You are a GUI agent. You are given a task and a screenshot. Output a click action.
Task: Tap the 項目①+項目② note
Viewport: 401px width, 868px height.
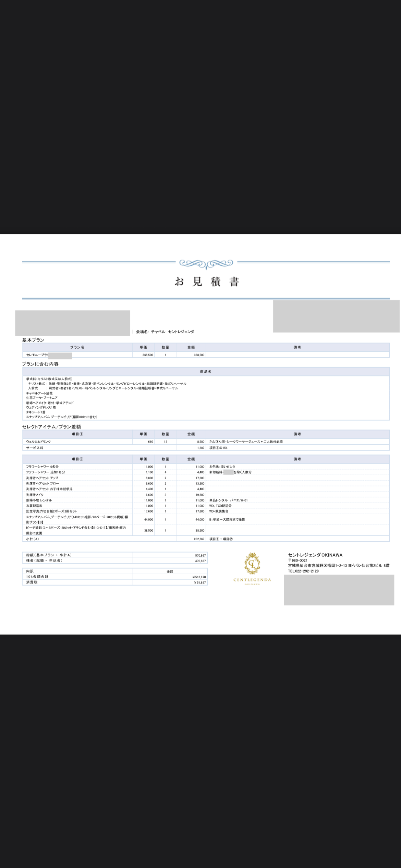(221, 539)
